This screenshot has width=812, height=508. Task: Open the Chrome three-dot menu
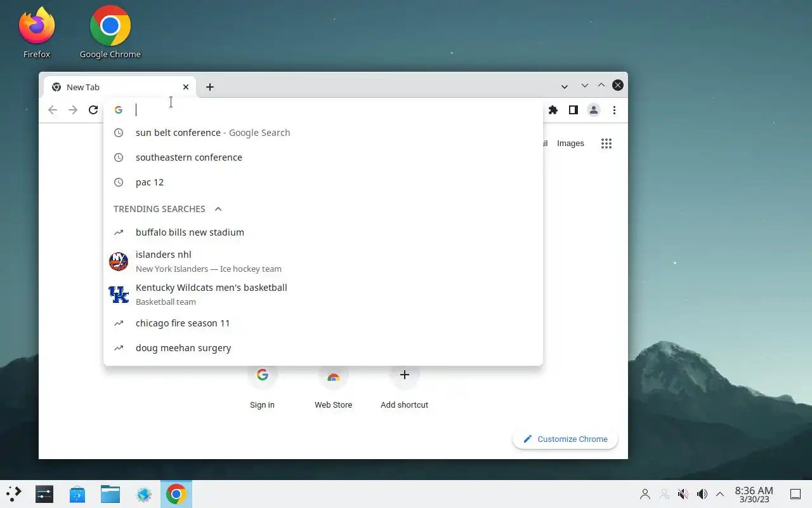point(614,110)
